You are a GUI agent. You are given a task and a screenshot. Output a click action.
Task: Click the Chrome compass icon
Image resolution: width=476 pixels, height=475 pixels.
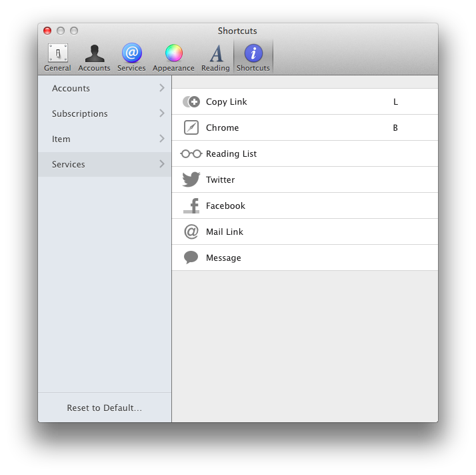(x=191, y=127)
